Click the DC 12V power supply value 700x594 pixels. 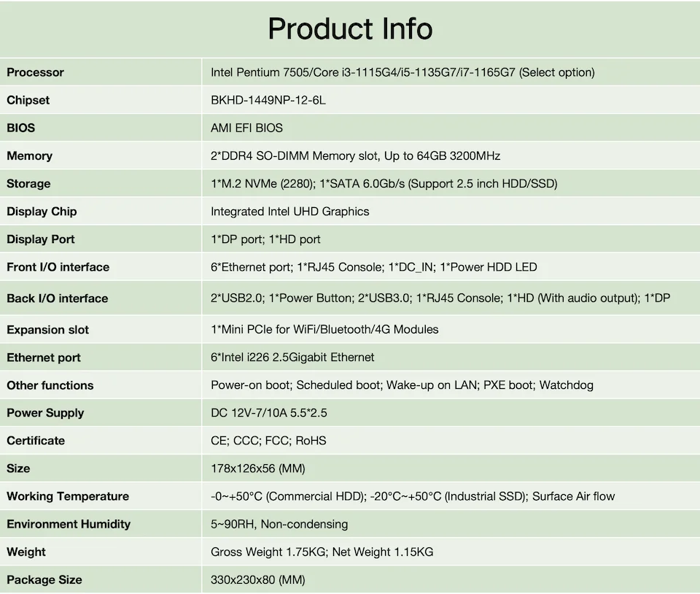[268, 412]
